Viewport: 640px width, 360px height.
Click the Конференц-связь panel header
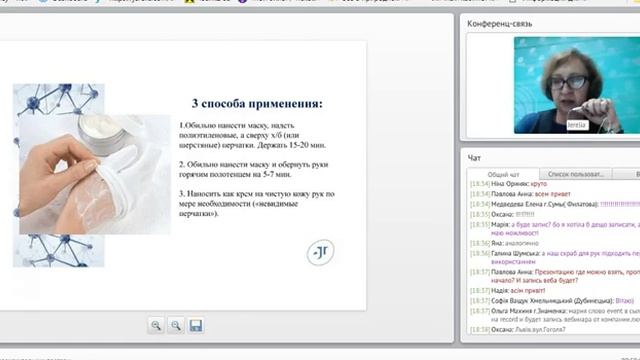500,24
